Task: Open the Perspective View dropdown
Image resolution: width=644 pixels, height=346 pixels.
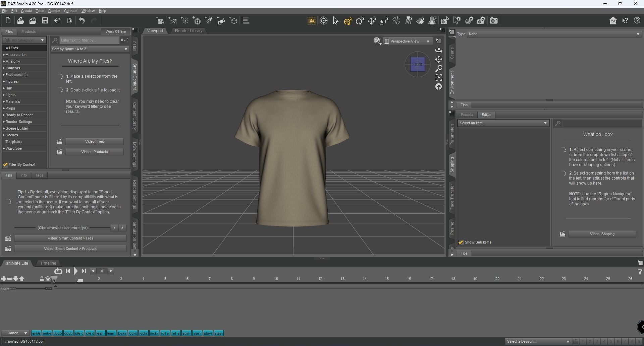Action: pyautogui.click(x=408, y=41)
